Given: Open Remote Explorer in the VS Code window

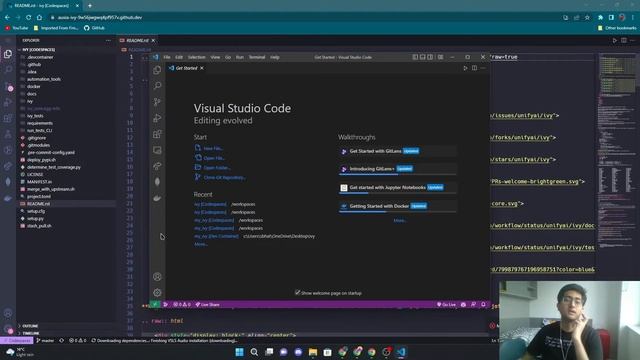Looking at the screenshot, I should tap(157, 150).
